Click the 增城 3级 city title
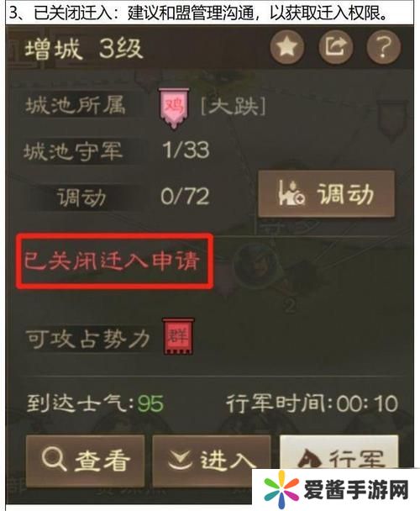Screen dimensions: 420x511 click(84, 50)
